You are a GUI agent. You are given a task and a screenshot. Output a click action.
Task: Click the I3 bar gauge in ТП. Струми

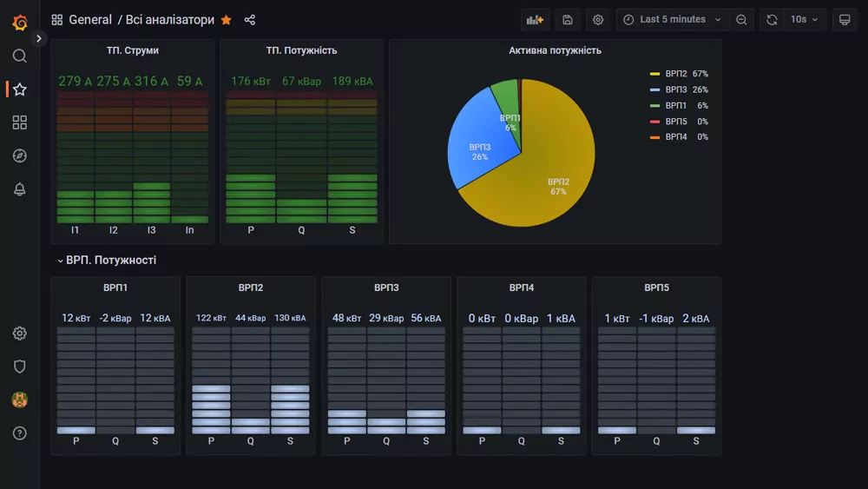tap(151, 156)
